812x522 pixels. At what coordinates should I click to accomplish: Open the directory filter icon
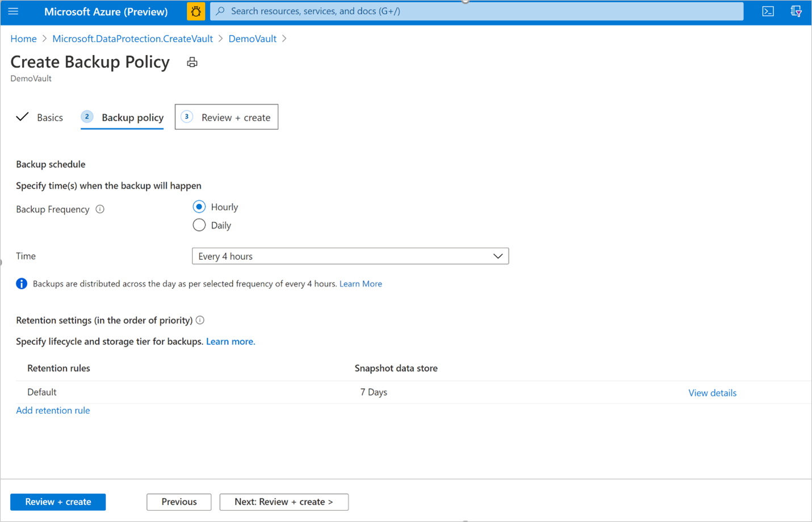click(796, 11)
